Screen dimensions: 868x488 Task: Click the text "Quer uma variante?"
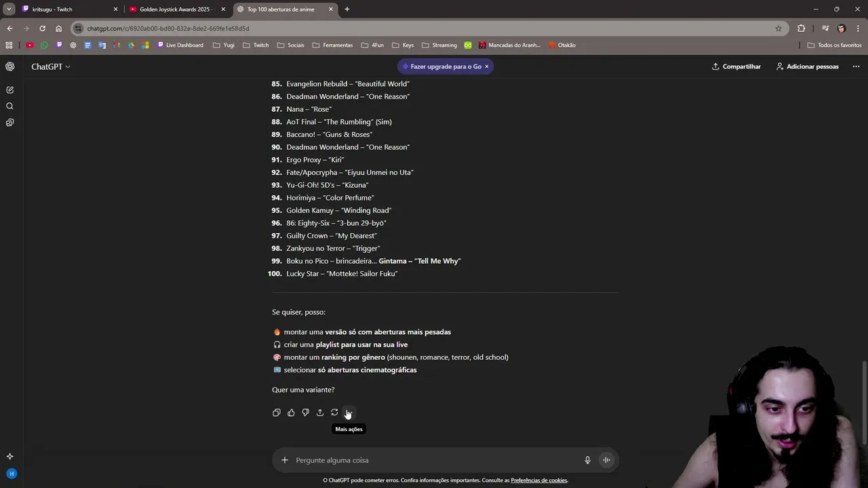tap(303, 390)
